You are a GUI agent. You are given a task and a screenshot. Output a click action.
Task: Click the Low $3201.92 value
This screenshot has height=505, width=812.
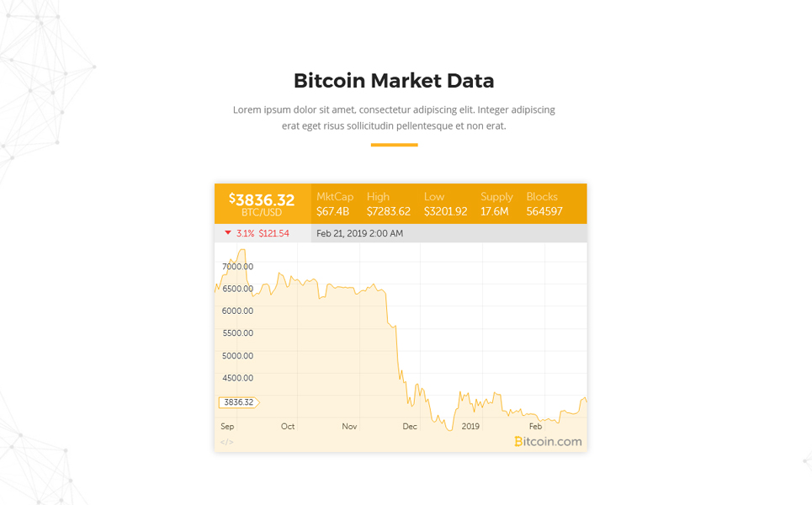click(x=445, y=211)
